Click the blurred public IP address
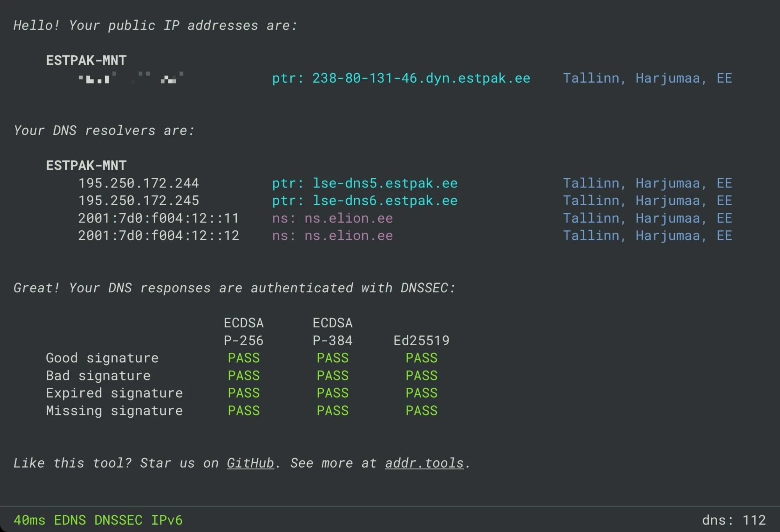The image size is (780, 532). (x=131, y=78)
